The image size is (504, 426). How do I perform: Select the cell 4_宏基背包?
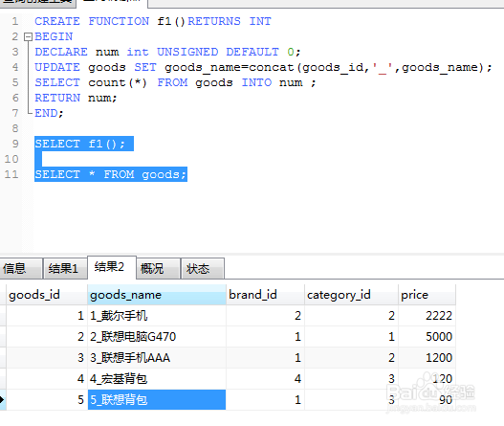pyautogui.click(x=157, y=379)
